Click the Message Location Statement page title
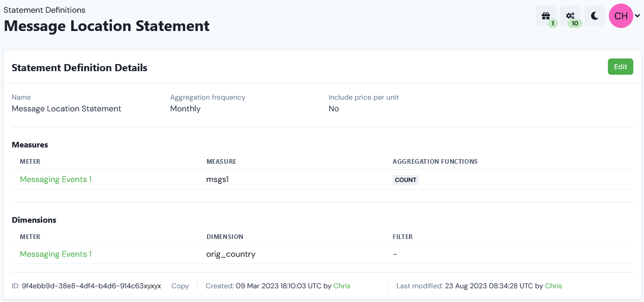The height and width of the screenshot is (302, 644). [106, 25]
